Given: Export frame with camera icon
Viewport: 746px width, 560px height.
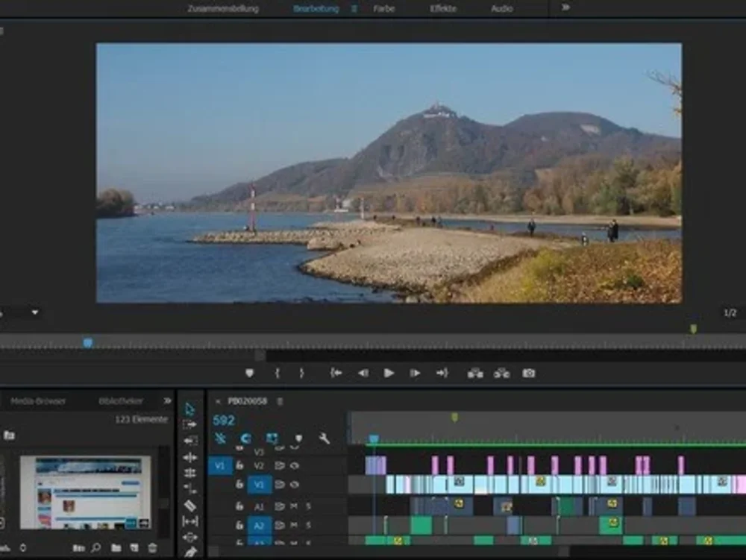Looking at the screenshot, I should coord(529,373).
